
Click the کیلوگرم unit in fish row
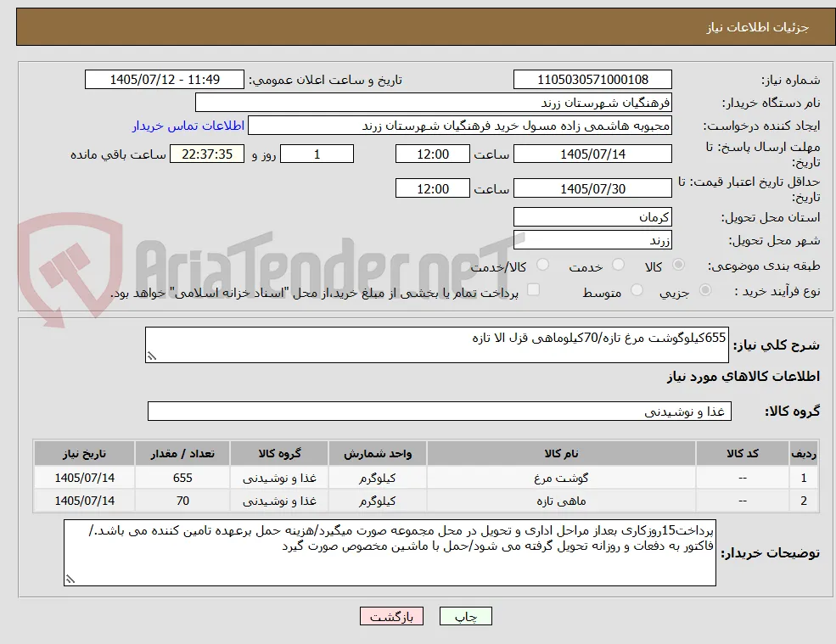point(378,501)
